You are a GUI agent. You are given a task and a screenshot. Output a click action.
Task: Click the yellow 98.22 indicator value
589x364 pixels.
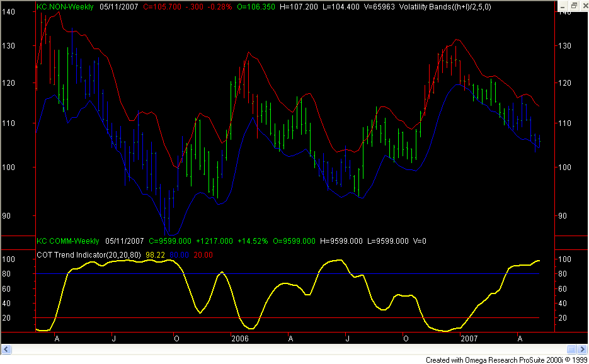click(x=155, y=254)
